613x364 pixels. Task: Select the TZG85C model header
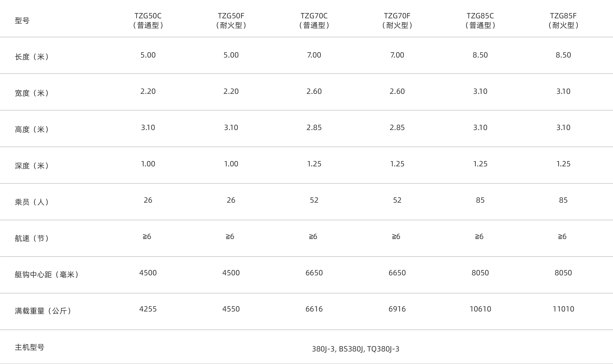[480, 20]
